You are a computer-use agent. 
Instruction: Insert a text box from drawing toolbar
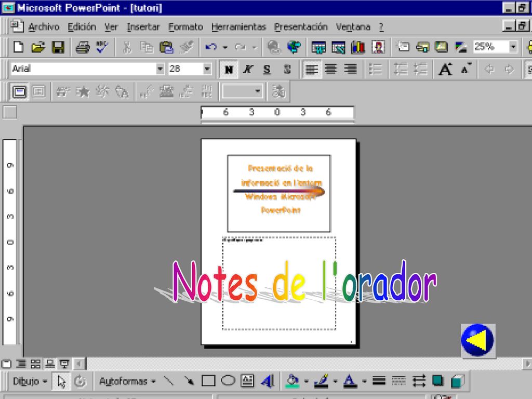[247, 381]
